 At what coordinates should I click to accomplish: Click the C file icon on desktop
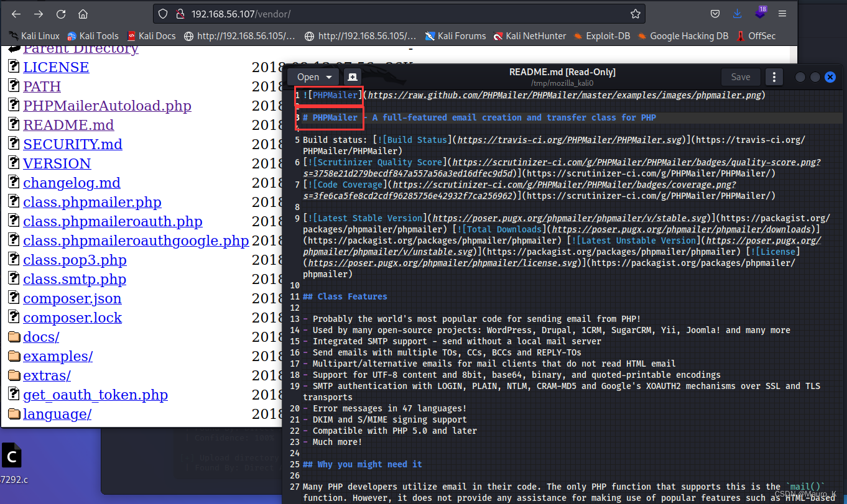(11, 456)
